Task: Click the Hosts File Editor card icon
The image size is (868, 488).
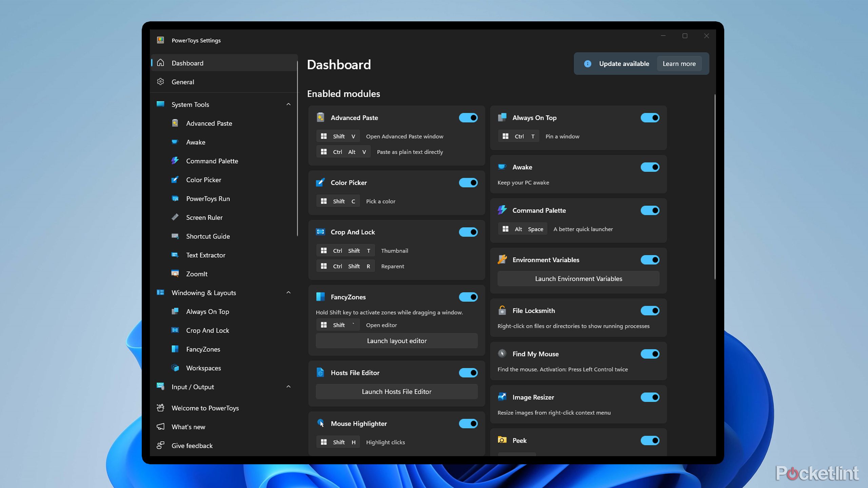Action: [320, 372]
